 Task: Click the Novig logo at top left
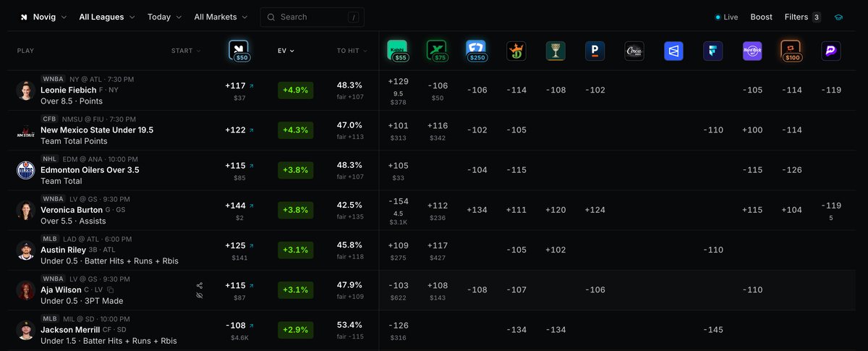tap(24, 17)
